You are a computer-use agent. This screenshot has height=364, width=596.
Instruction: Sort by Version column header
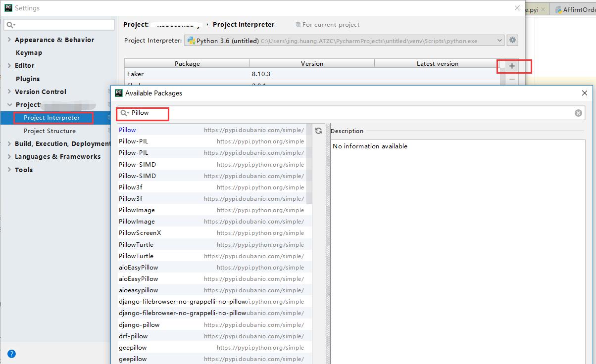point(312,63)
